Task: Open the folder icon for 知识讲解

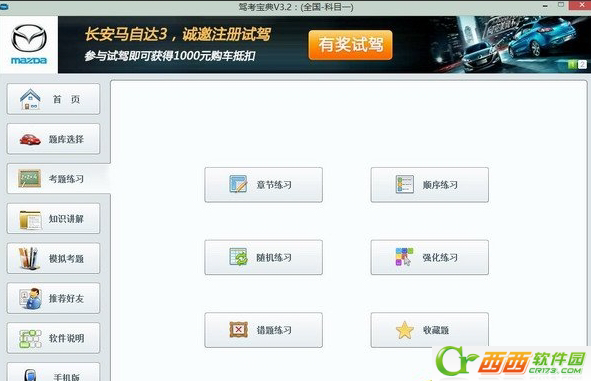Action: 30,219
